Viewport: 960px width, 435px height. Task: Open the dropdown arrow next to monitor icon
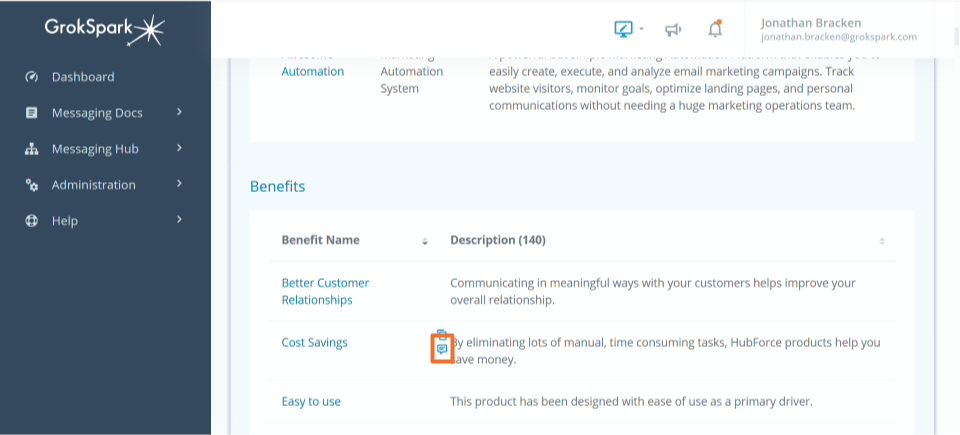point(641,29)
